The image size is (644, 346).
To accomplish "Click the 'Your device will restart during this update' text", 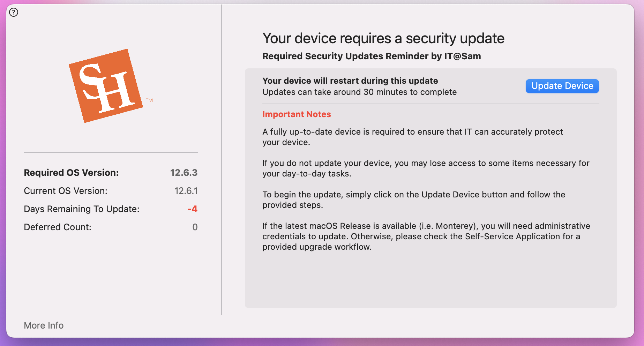I will click(350, 81).
